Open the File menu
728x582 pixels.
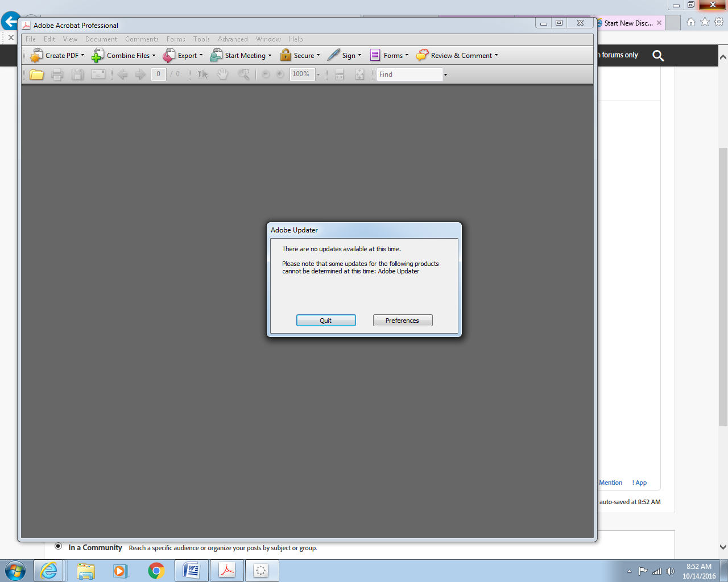(x=31, y=39)
